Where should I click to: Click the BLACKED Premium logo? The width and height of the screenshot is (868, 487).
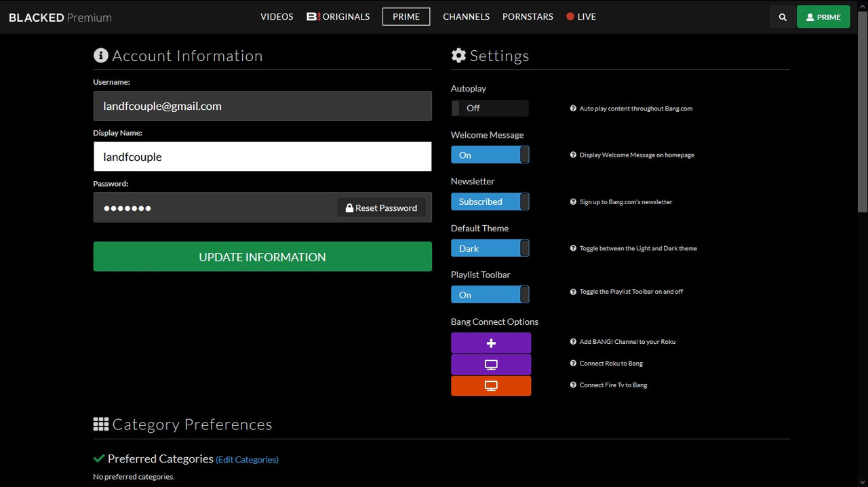(60, 18)
